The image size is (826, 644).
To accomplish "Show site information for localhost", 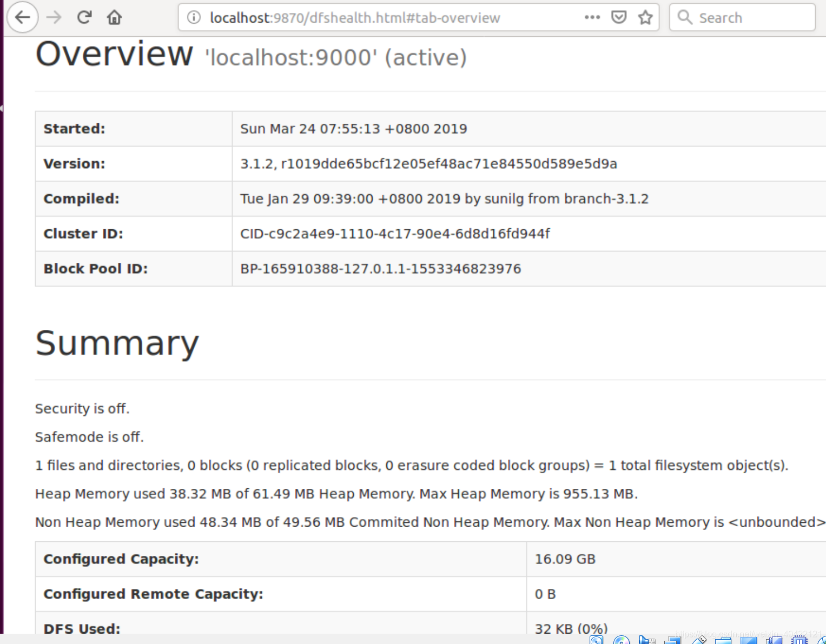I will coord(194,17).
